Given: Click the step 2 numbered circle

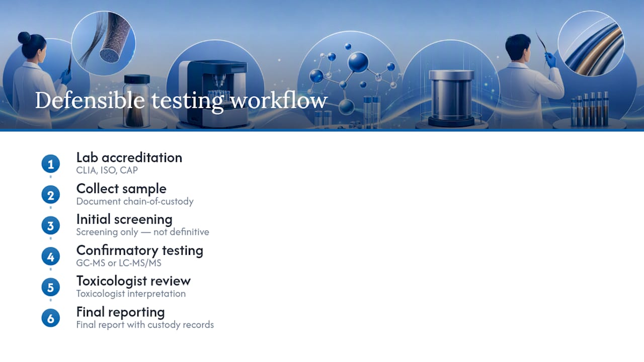Looking at the screenshot, I should point(50,195).
